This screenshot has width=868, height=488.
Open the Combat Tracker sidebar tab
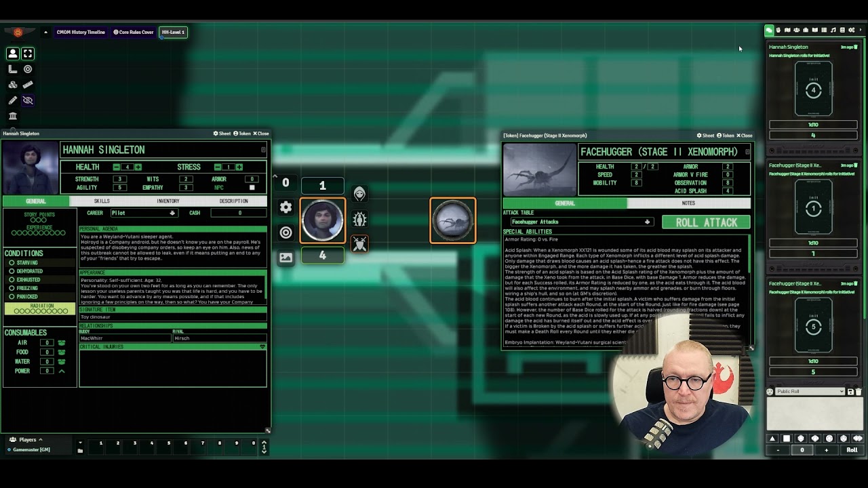tap(778, 30)
